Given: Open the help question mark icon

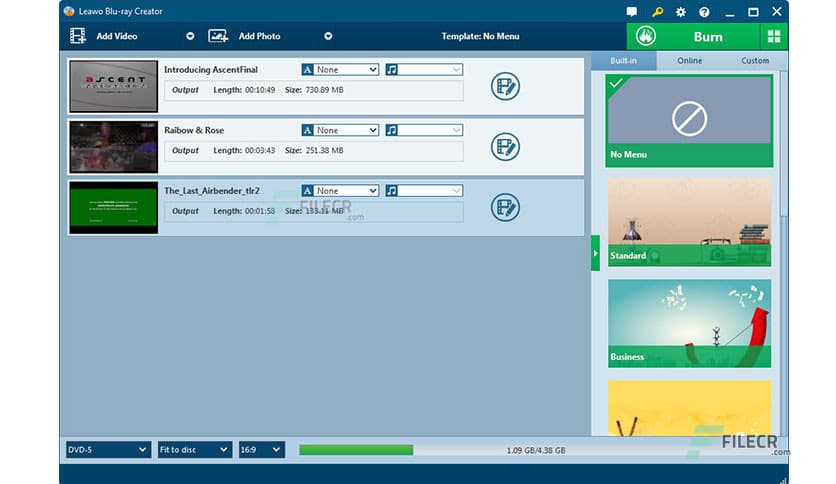Looking at the screenshot, I should [x=704, y=12].
